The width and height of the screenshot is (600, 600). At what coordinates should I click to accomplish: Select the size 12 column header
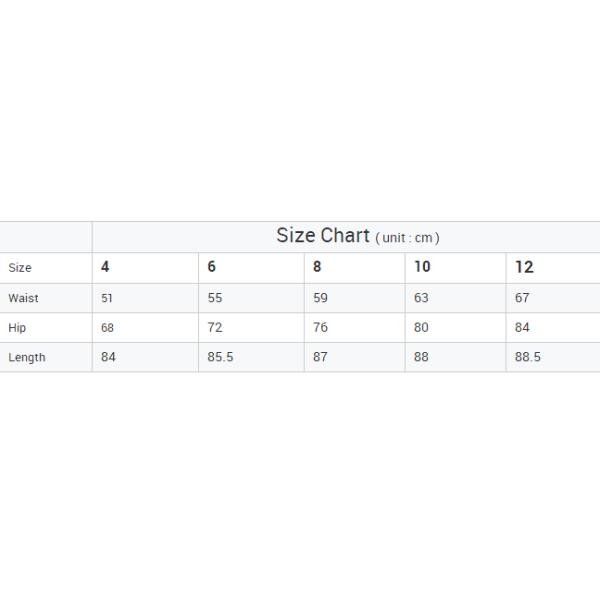coord(524,267)
